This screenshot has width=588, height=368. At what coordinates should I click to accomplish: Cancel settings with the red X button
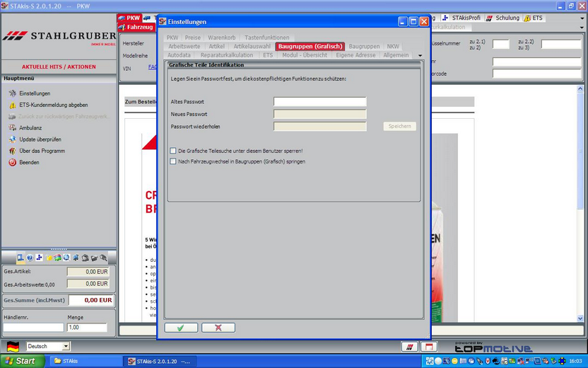pyautogui.click(x=218, y=328)
